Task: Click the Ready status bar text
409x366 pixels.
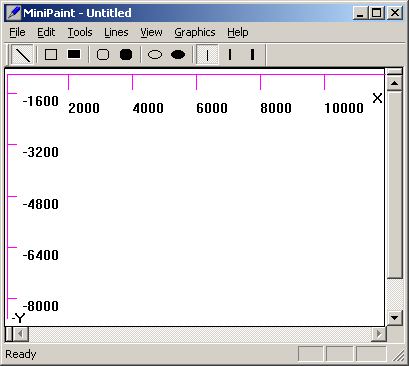Action: pyautogui.click(x=21, y=354)
